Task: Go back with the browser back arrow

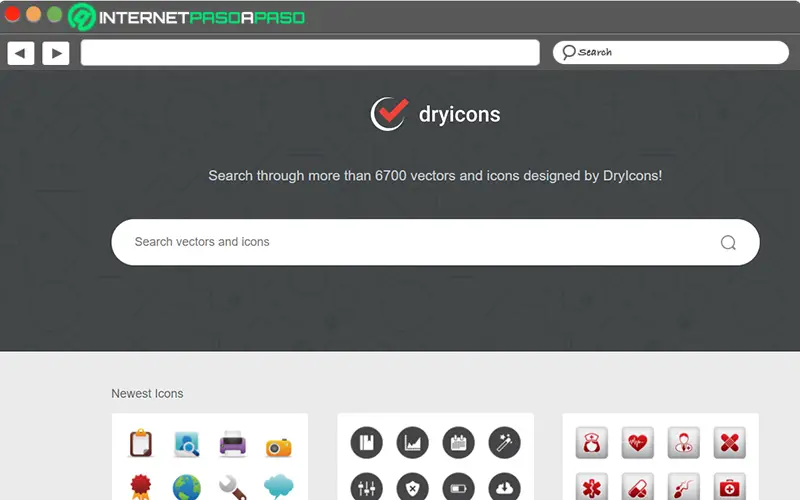Action: point(21,53)
